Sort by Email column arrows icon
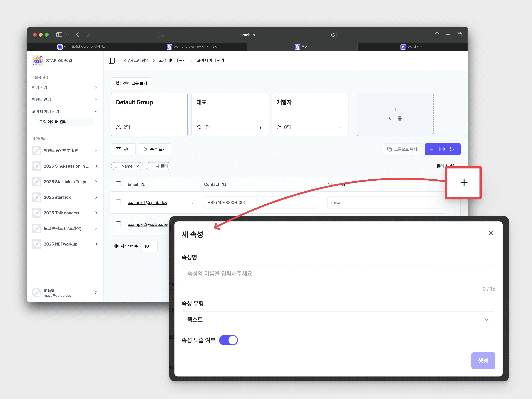This screenshot has height=399, width=532. pos(143,184)
